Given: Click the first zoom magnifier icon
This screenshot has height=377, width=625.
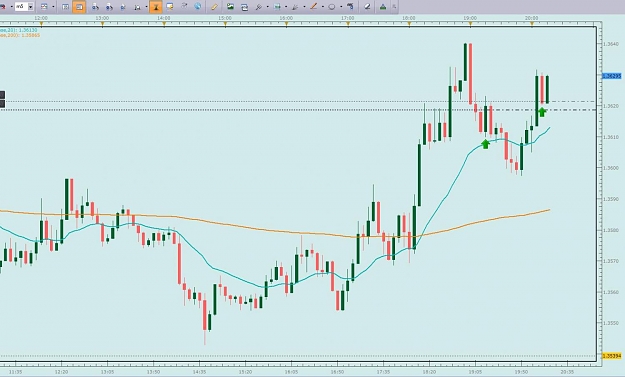Looking at the screenshot, I should click(95, 6).
